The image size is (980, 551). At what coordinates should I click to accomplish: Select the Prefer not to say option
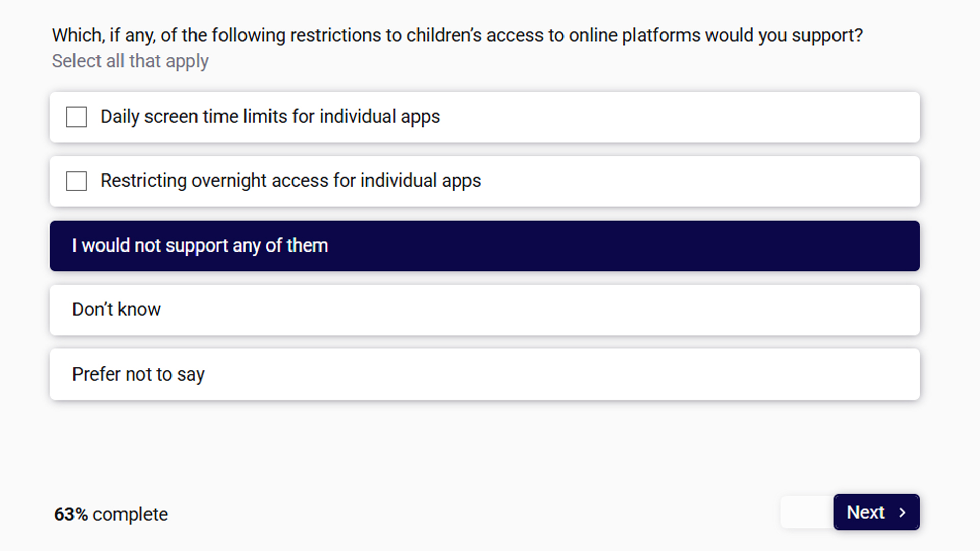[x=484, y=374]
